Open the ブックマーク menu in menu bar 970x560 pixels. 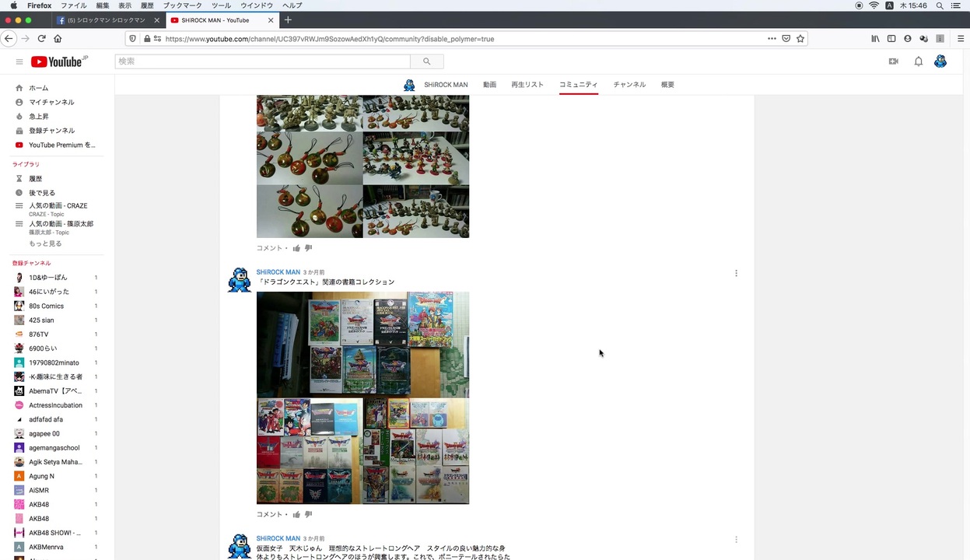[182, 5]
